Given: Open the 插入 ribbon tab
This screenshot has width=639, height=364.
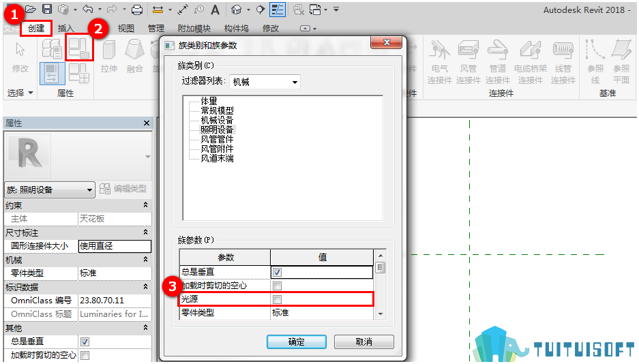Looking at the screenshot, I should (x=65, y=28).
